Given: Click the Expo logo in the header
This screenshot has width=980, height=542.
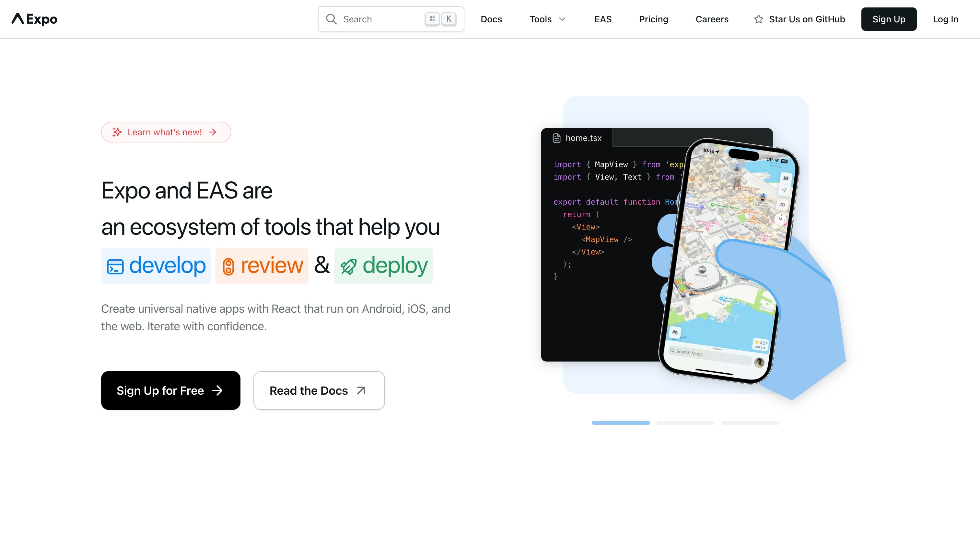Looking at the screenshot, I should [34, 19].
